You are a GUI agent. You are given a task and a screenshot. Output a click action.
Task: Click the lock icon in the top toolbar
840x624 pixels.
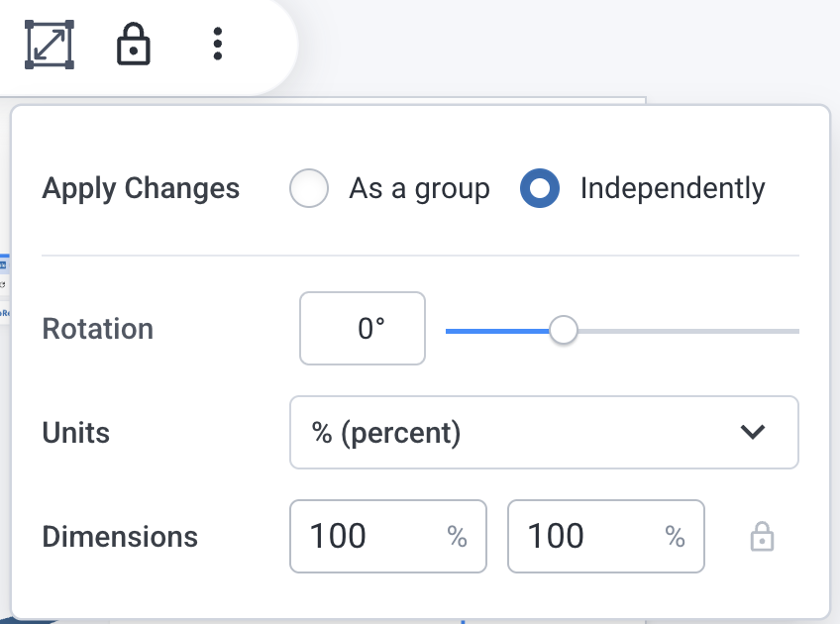pos(134,45)
